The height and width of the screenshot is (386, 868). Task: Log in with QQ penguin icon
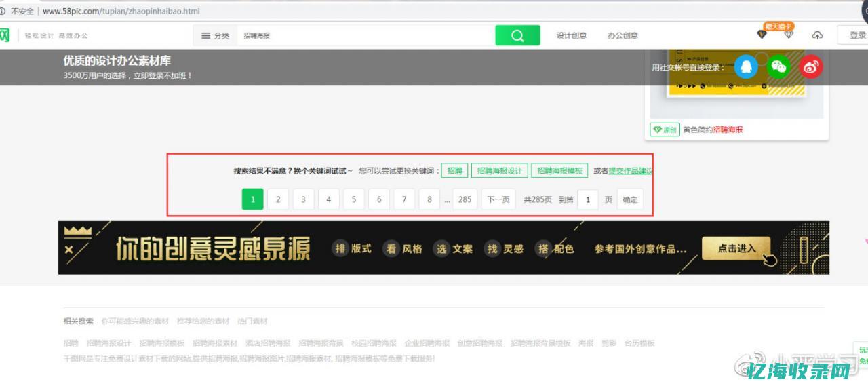[x=746, y=66]
